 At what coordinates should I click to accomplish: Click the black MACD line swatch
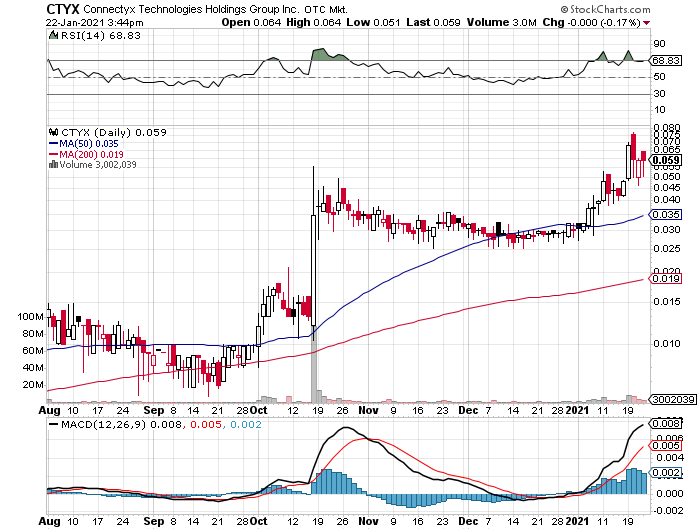click(x=54, y=424)
